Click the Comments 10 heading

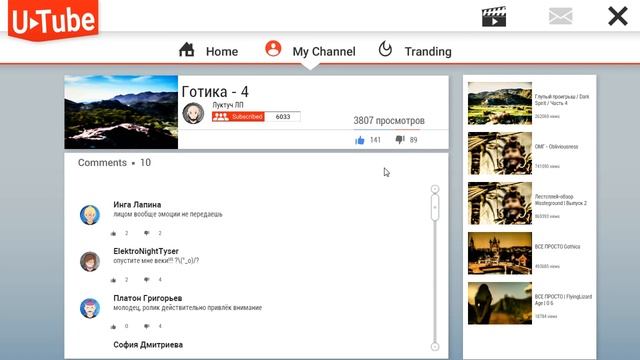[x=114, y=162]
